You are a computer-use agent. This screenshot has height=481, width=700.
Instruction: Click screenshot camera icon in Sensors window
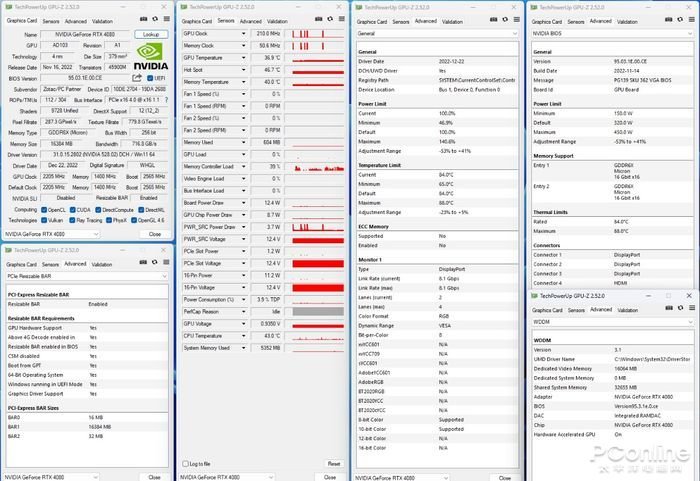coord(318,19)
